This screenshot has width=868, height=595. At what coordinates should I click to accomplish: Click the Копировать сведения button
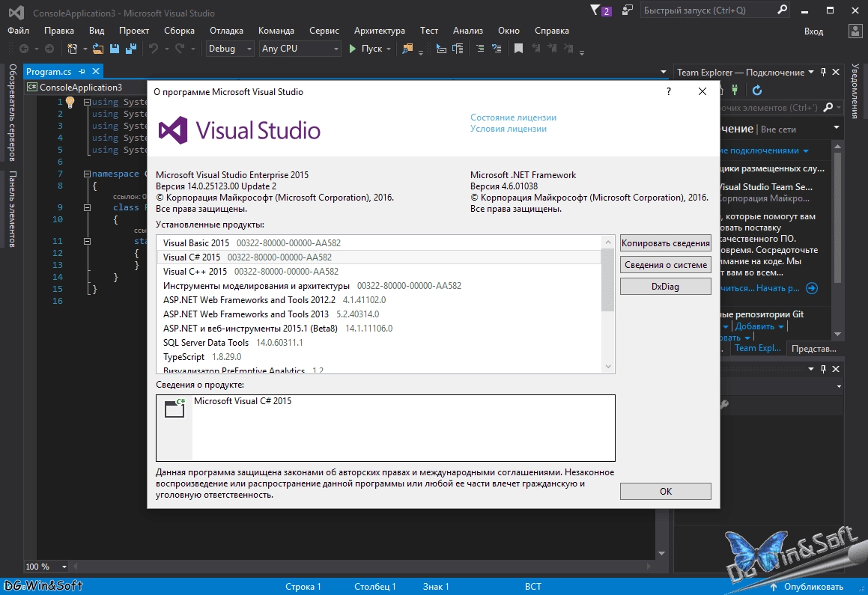click(665, 242)
